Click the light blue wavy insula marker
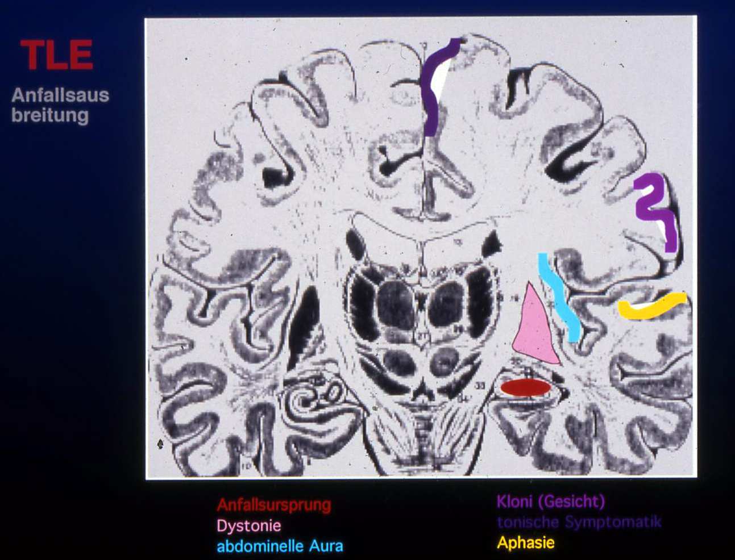 tap(559, 297)
